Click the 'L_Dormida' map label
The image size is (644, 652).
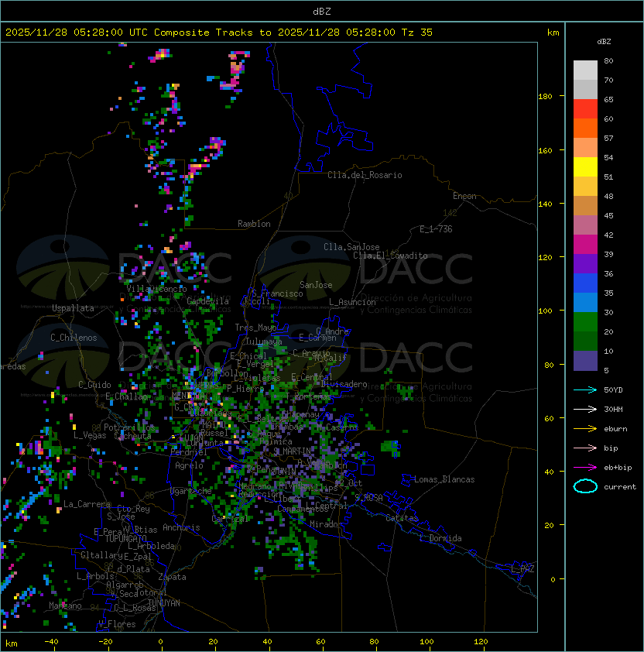(440, 538)
